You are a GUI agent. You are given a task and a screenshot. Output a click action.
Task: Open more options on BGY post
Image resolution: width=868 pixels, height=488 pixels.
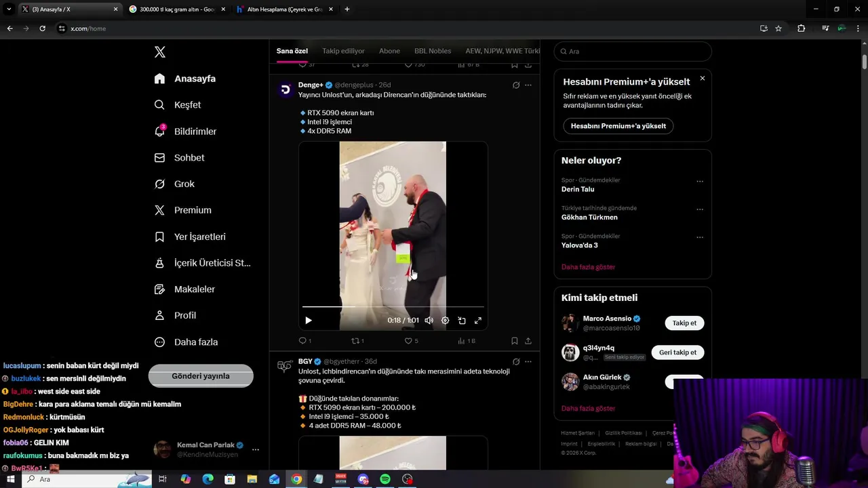[x=528, y=362]
